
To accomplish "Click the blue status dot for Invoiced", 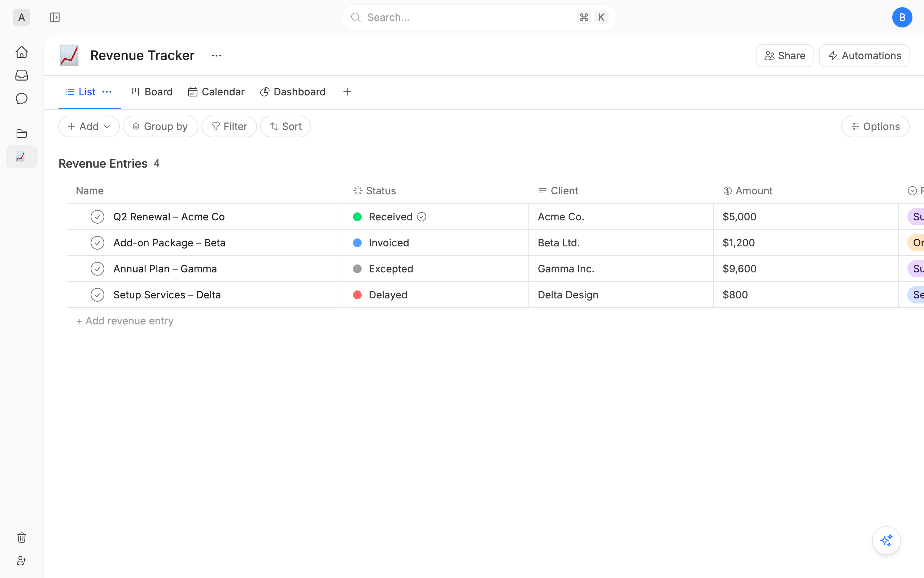I will coord(357,243).
